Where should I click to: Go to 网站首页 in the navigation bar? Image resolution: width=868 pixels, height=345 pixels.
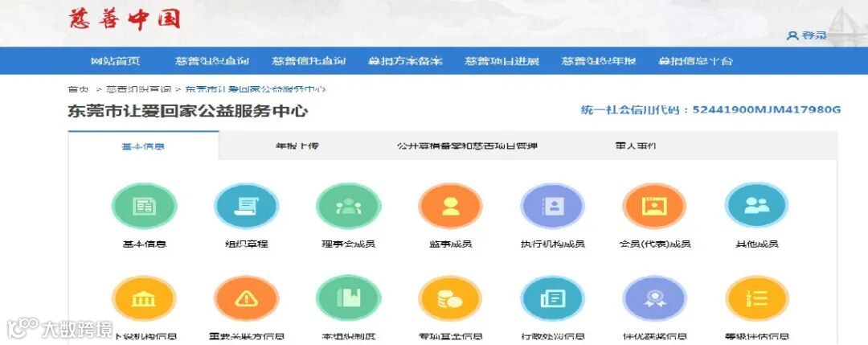115,61
